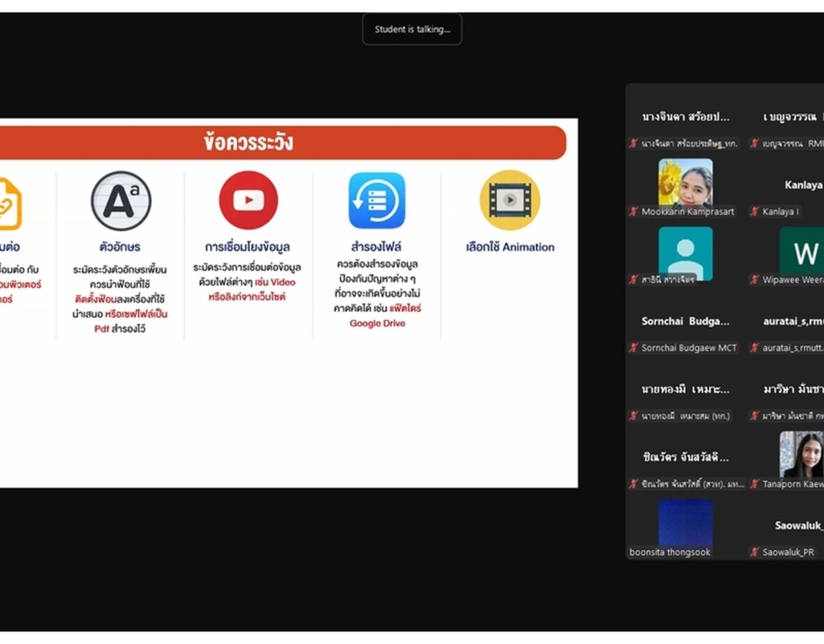Click the muted mic icon beside Tanaporn Kaew
This screenshot has height=644, width=824.
click(x=754, y=484)
